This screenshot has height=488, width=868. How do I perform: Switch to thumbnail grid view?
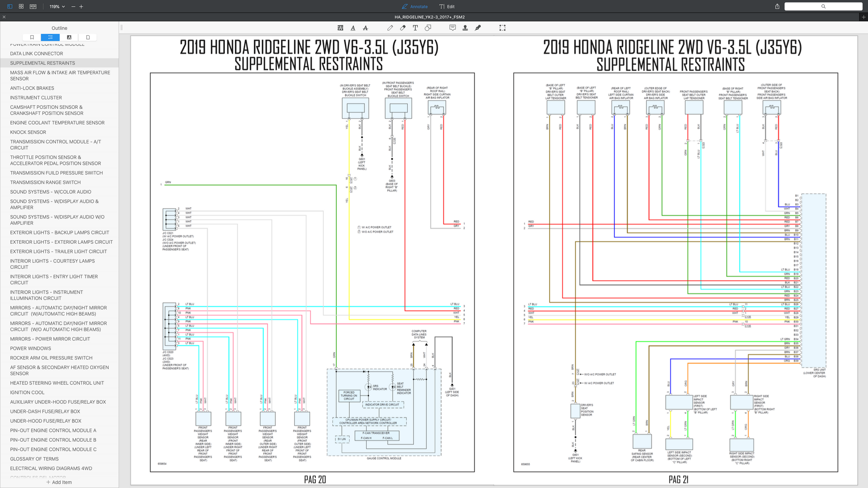pos(21,7)
